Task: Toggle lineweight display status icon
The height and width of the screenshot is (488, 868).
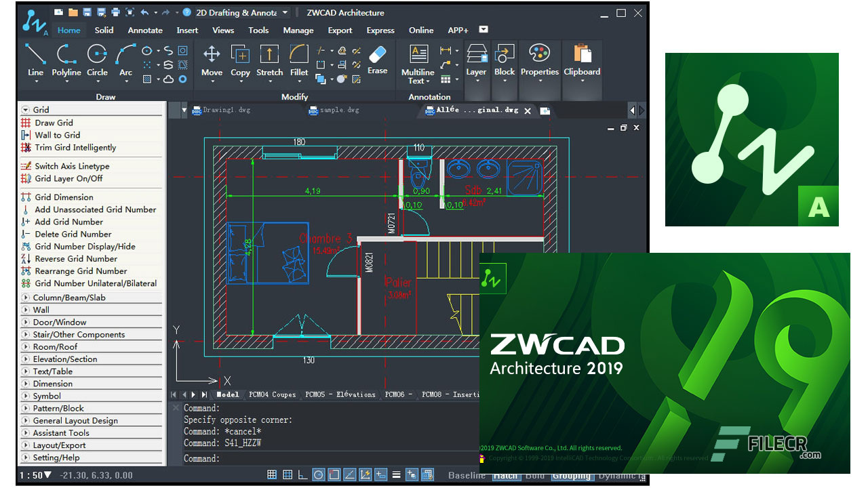Action: click(396, 475)
